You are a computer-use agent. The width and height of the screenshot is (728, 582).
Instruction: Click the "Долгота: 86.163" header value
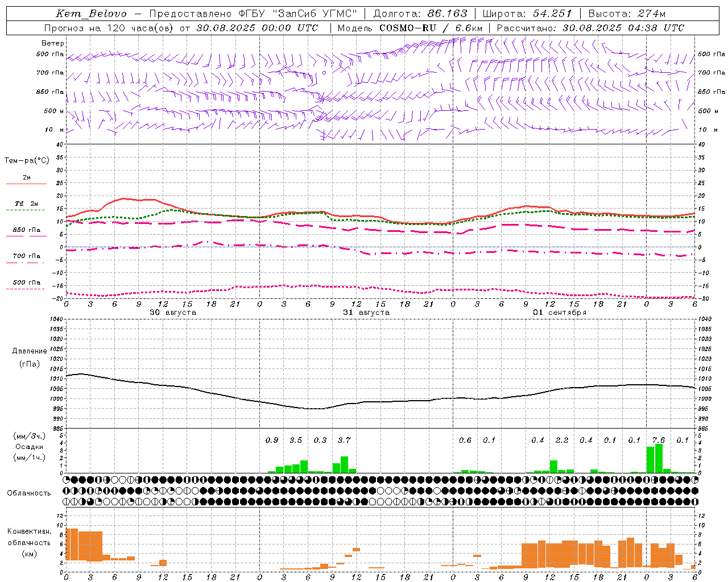(420, 14)
